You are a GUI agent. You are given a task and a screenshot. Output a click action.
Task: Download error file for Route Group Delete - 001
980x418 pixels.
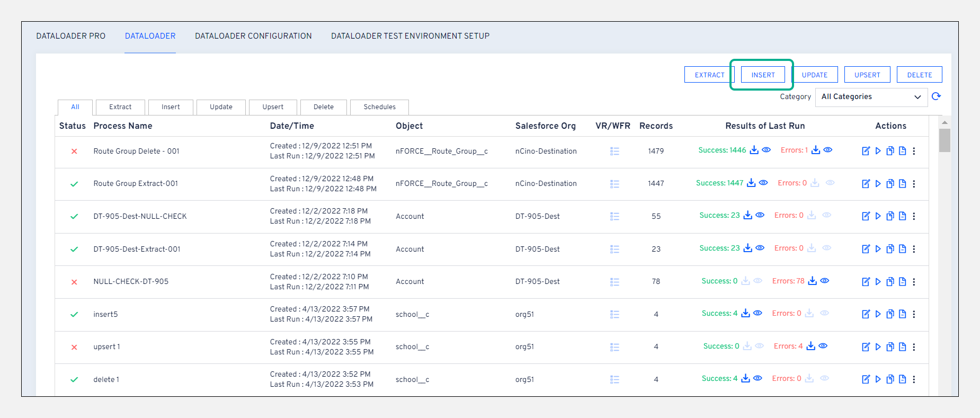click(816, 150)
